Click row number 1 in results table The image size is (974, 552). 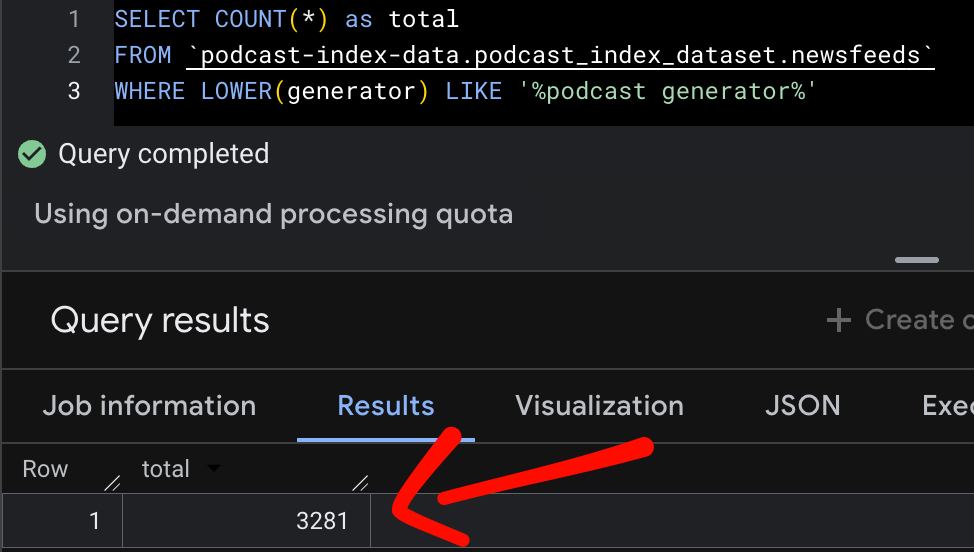click(x=94, y=521)
